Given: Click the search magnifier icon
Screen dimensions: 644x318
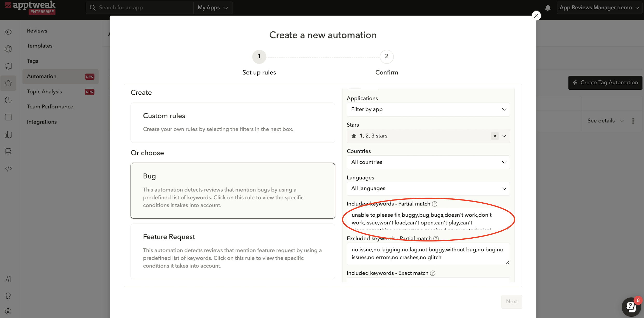Looking at the screenshot, I should pyautogui.click(x=93, y=8).
